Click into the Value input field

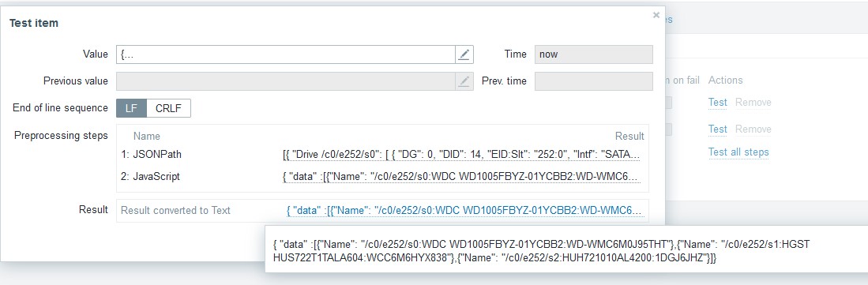click(286, 54)
